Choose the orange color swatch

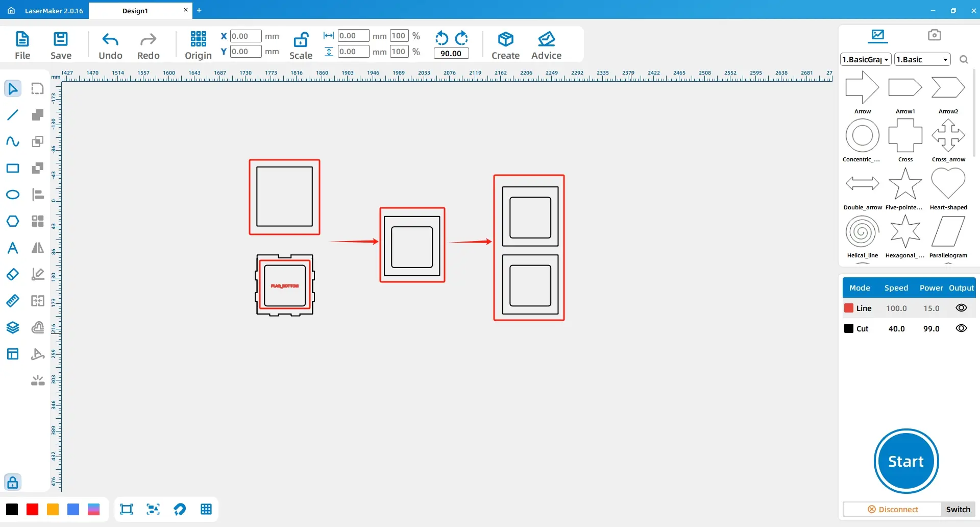(53, 509)
